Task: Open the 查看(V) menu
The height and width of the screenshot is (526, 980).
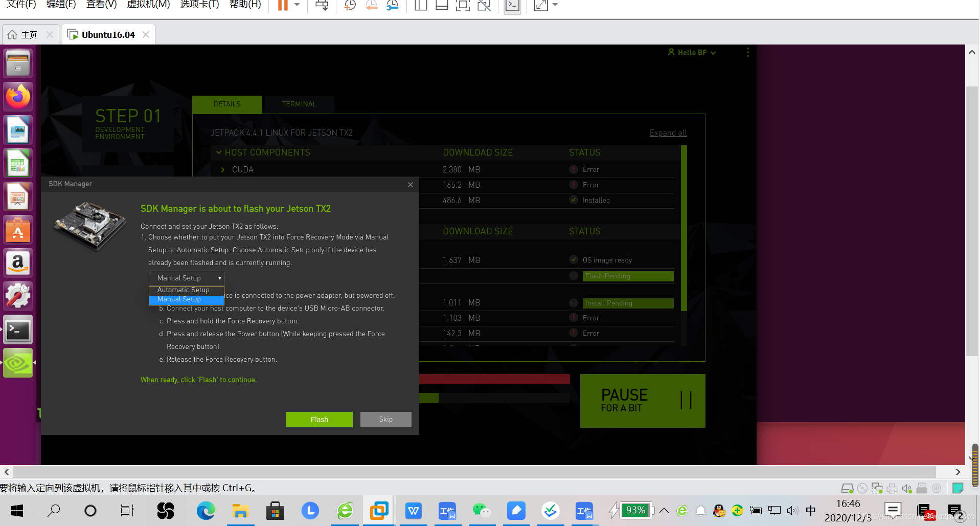Action: (x=101, y=5)
